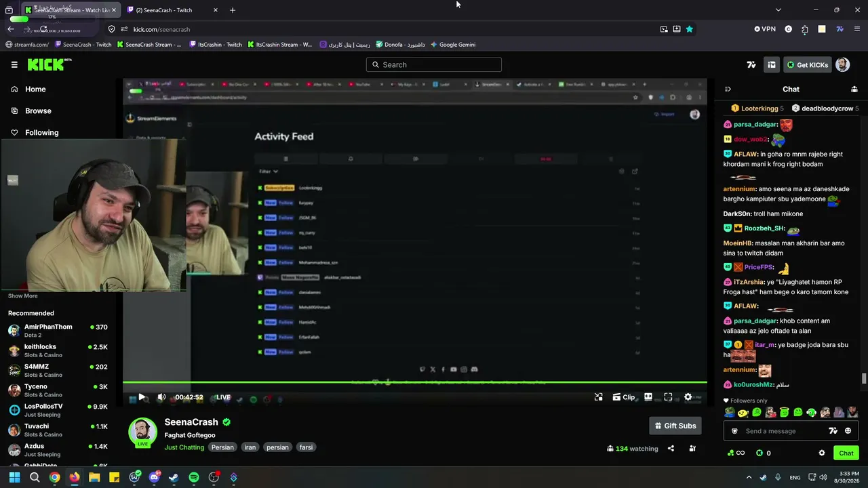Viewport: 868px width, 488px height.
Task: Click the Kick Search box
Action: pyautogui.click(x=434, y=64)
